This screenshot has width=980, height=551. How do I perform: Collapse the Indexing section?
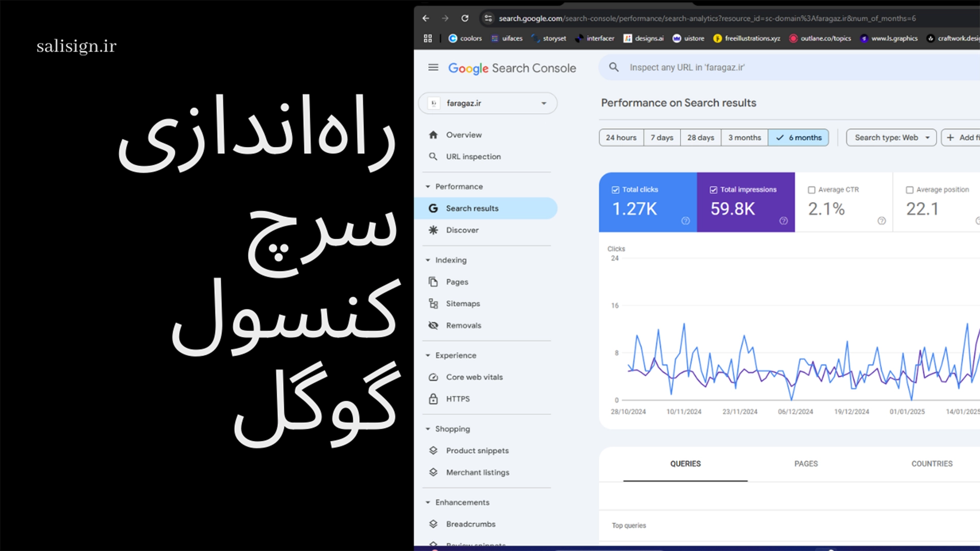(x=428, y=260)
